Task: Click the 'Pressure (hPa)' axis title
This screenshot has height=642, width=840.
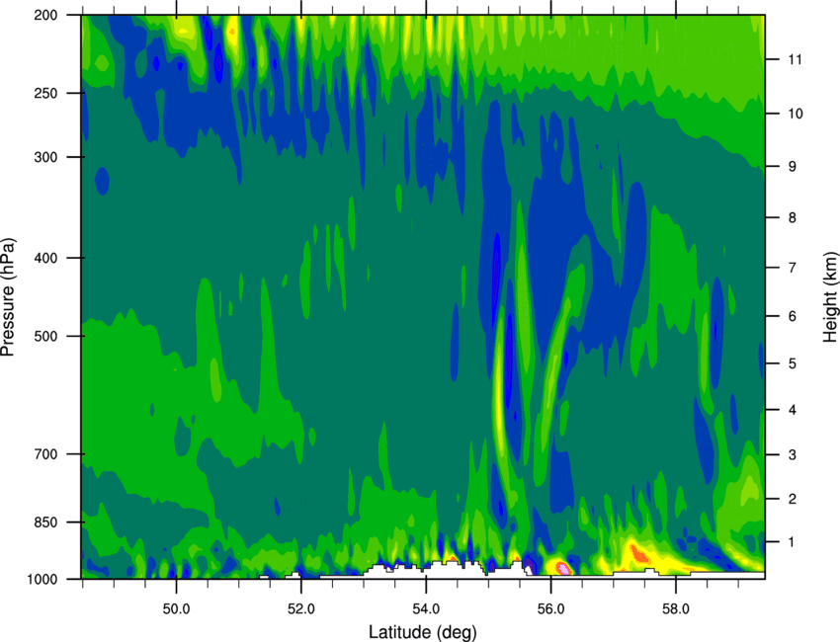Action: point(9,297)
